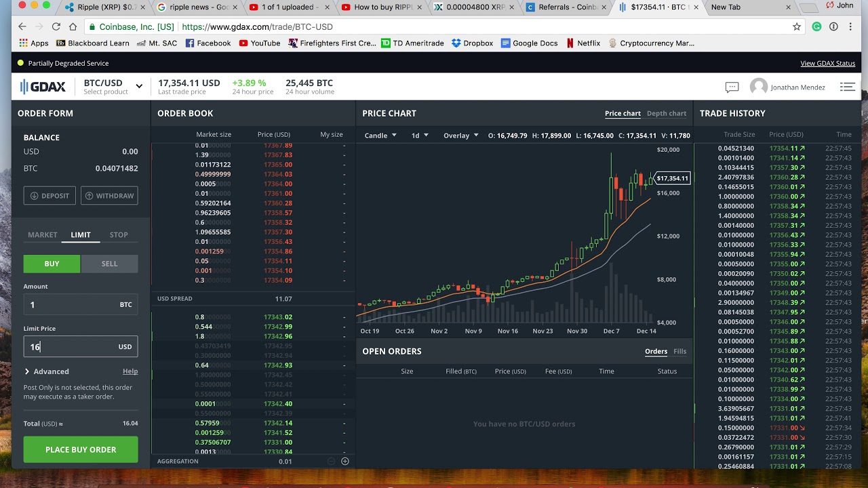Open the Help link beside Advanced
868x488 pixels.
coord(130,371)
